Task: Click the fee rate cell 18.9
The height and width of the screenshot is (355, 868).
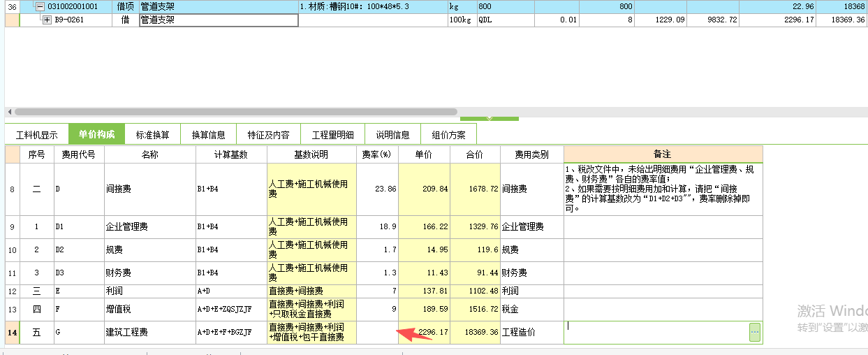Action: (x=377, y=227)
